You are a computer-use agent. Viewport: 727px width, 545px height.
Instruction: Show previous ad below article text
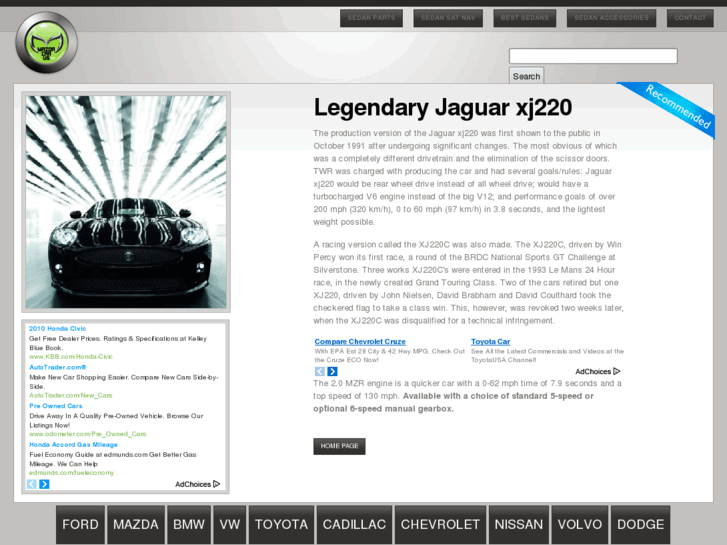coord(319,372)
